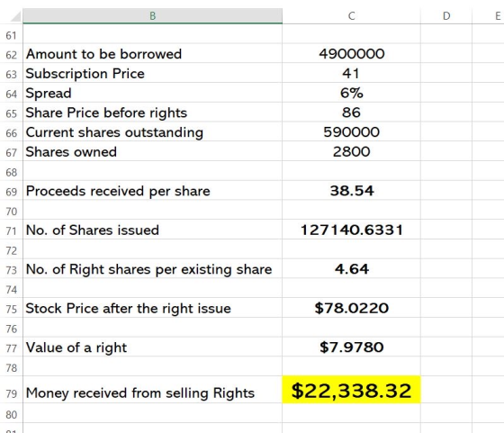504x433 pixels.
Task: Click value 590000
Action: 351,132
